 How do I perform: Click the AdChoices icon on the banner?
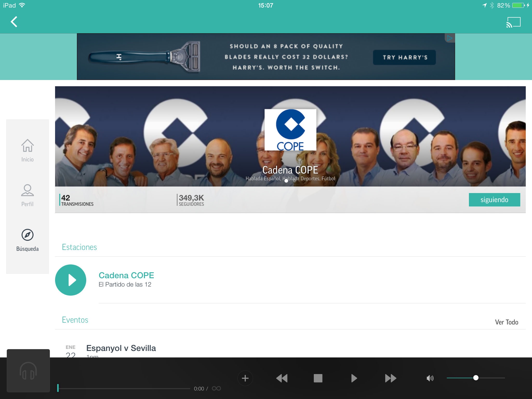point(450,38)
